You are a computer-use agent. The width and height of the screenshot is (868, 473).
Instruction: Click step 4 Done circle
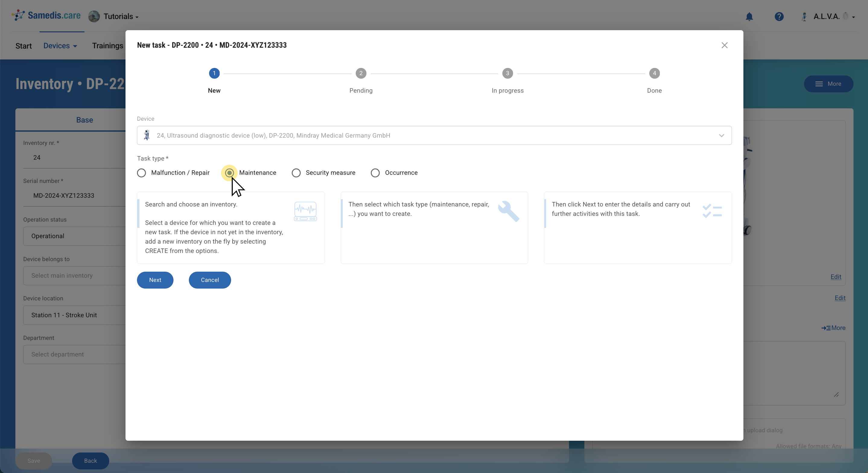[654, 73]
